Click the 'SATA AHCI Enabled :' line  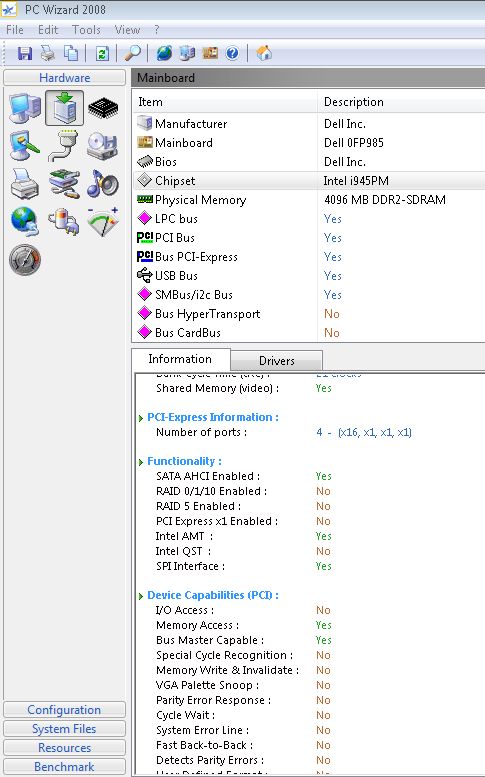pos(208,476)
